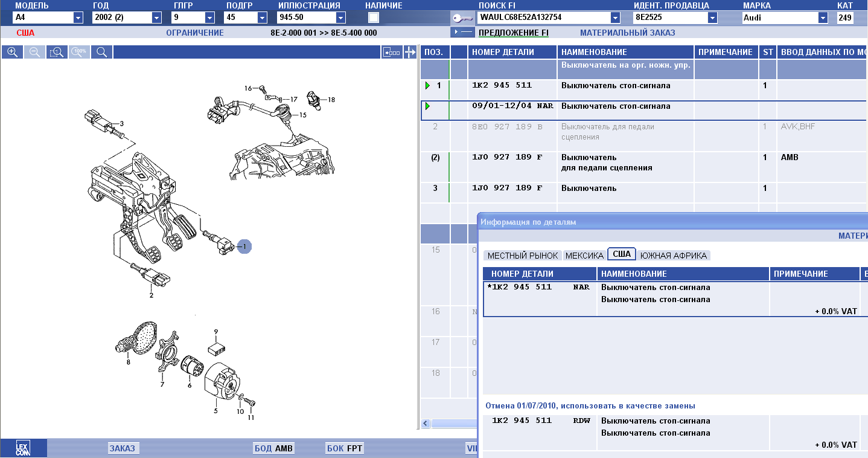The image size is (868, 458).
Task: Open the МАРКА dropdown showing Audi
Action: [x=823, y=18]
